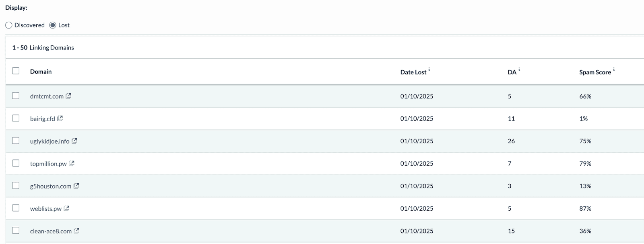Open external link icon beside uglykidjoe.info
Viewport: 644px width, 244px height.
click(x=74, y=141)
